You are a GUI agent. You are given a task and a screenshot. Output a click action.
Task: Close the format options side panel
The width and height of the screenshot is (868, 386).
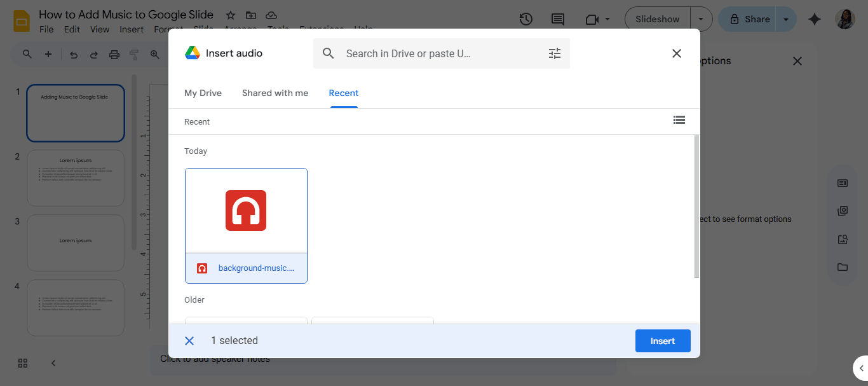tap(797, 61)
